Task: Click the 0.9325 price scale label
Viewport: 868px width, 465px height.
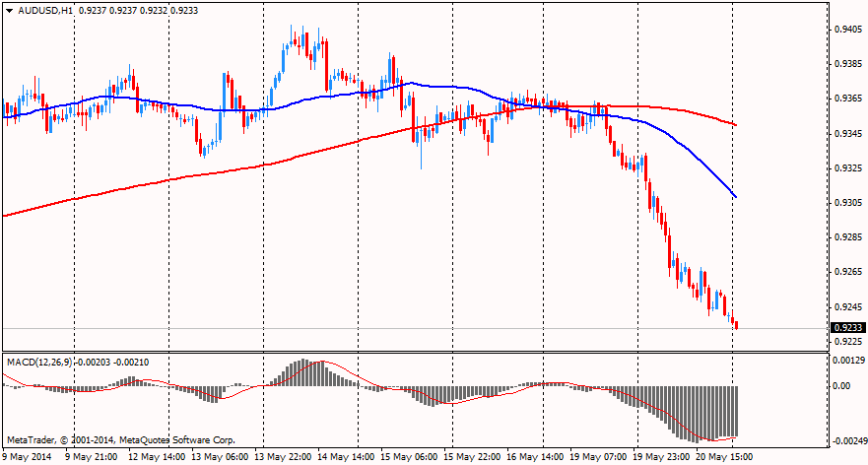Action: click(x=847, y=167)
